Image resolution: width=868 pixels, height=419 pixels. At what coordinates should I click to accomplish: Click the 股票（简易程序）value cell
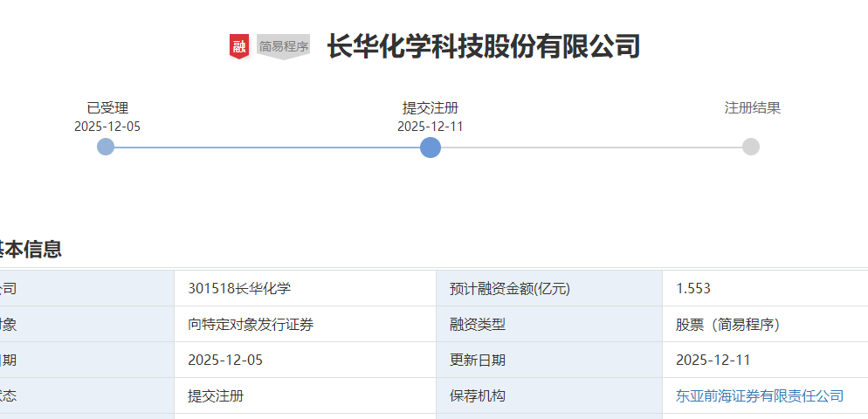click(765, 325)
